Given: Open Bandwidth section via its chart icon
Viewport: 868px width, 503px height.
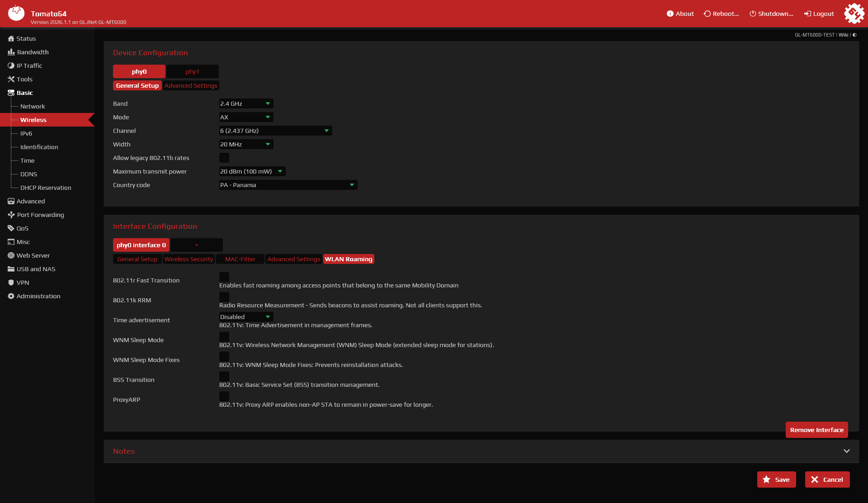Looking at the screenshot, I should (x=11, y=52).
